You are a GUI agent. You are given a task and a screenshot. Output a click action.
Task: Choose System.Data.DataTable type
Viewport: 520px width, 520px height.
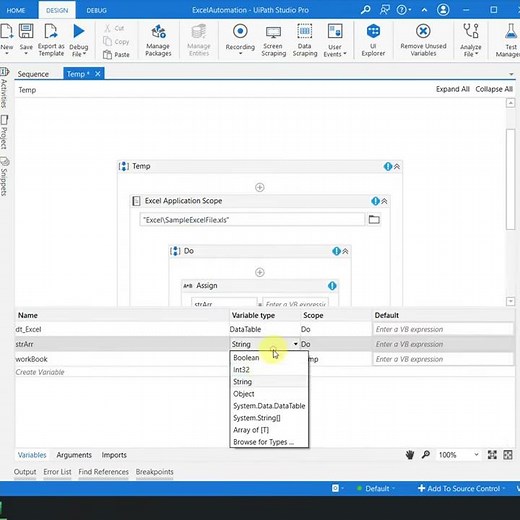[x=269, y=406]
